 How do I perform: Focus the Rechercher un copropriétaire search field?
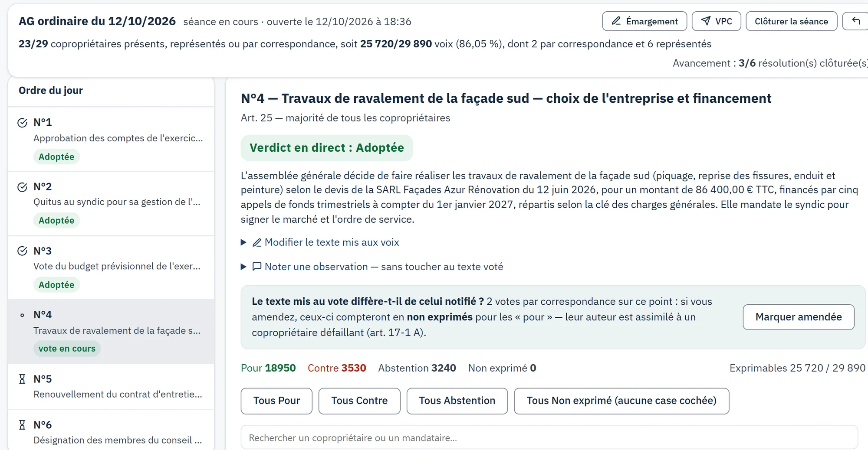pyautogui.click(x=549, y=437)
